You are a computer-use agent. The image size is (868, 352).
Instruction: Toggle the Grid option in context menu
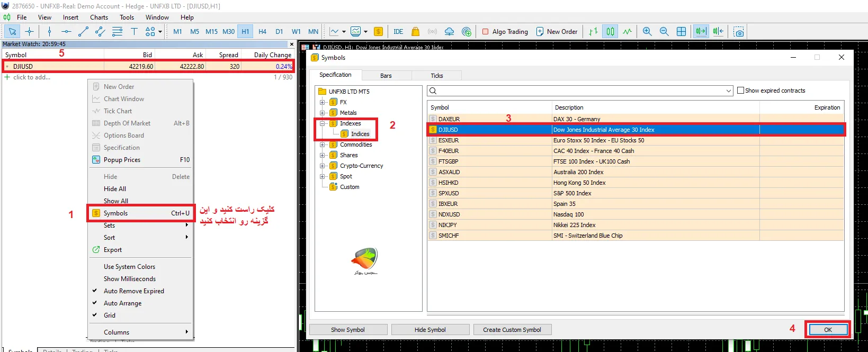(110, 315)
